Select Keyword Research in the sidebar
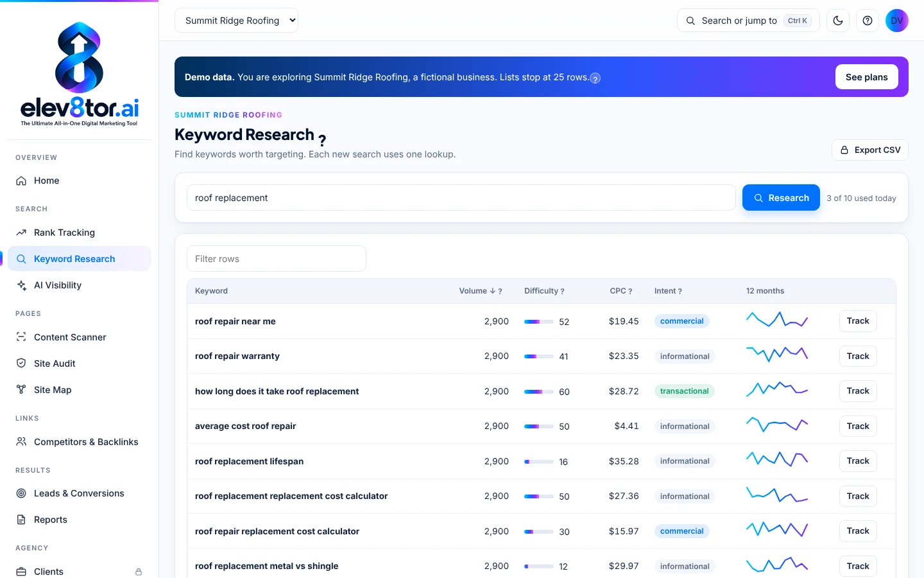924x578 pixels. click(79, 259)
